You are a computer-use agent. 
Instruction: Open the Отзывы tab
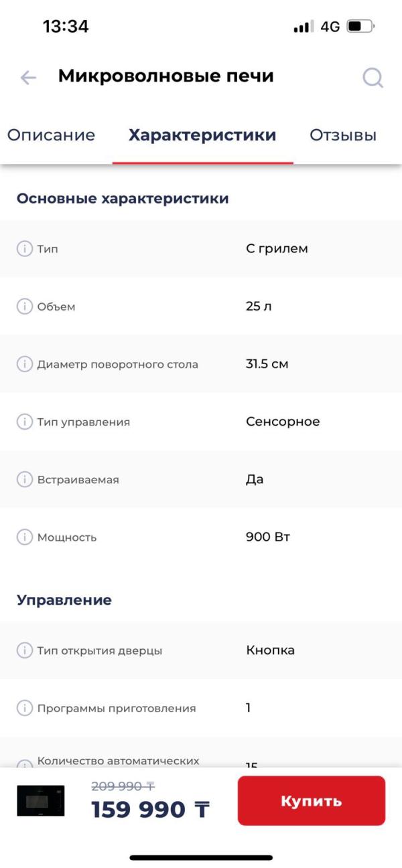(x=343, y=135)
